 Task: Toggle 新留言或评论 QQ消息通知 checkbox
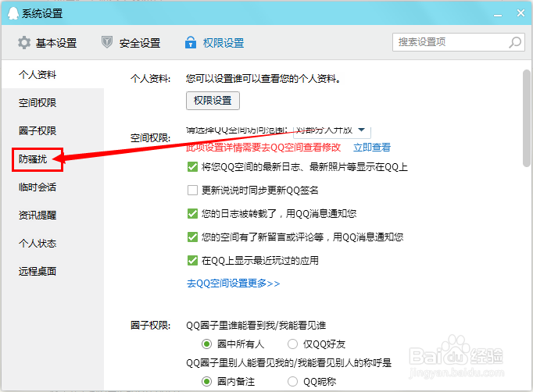click(x=192, y=237)
